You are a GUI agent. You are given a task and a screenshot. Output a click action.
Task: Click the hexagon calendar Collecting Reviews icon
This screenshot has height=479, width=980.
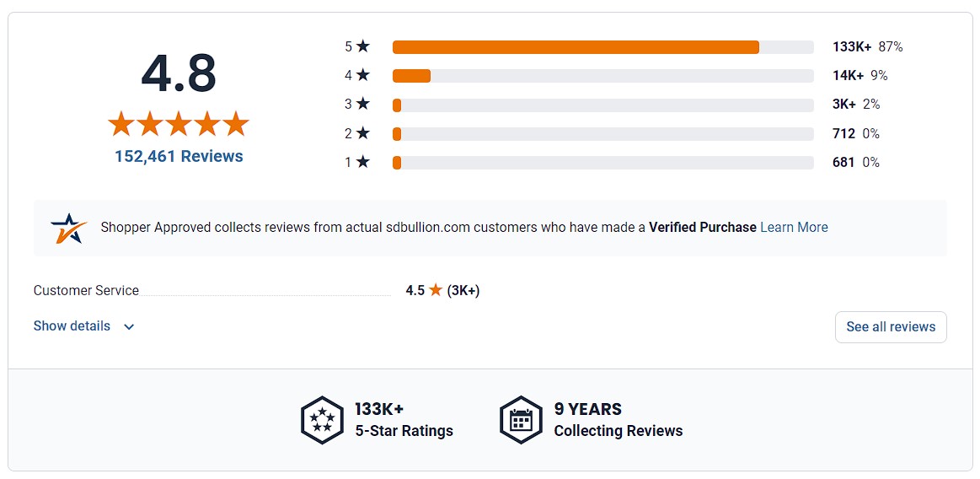click(x=521, y=420)
